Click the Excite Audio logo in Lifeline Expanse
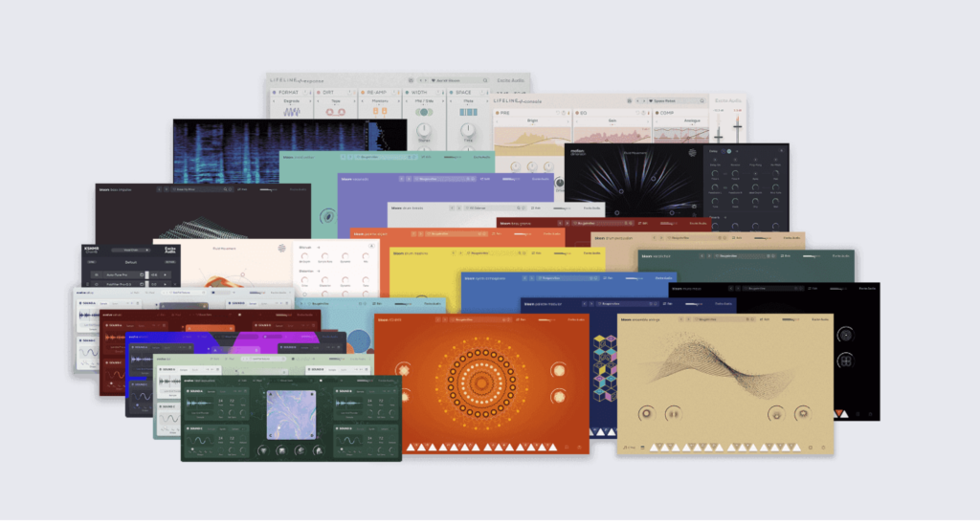Viewport: 980px width, 525px height. [x=511, y=80]
